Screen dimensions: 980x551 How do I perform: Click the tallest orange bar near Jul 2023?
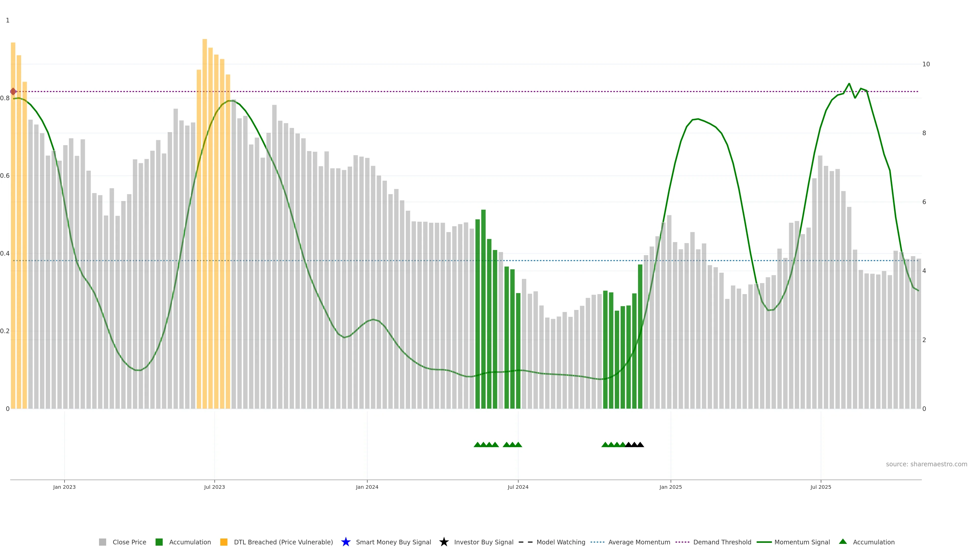205,224
